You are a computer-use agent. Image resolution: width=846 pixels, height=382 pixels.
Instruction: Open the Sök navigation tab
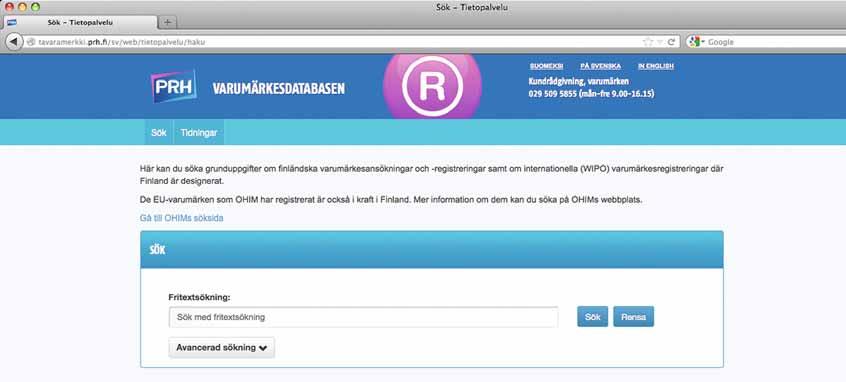pos(159,132)
